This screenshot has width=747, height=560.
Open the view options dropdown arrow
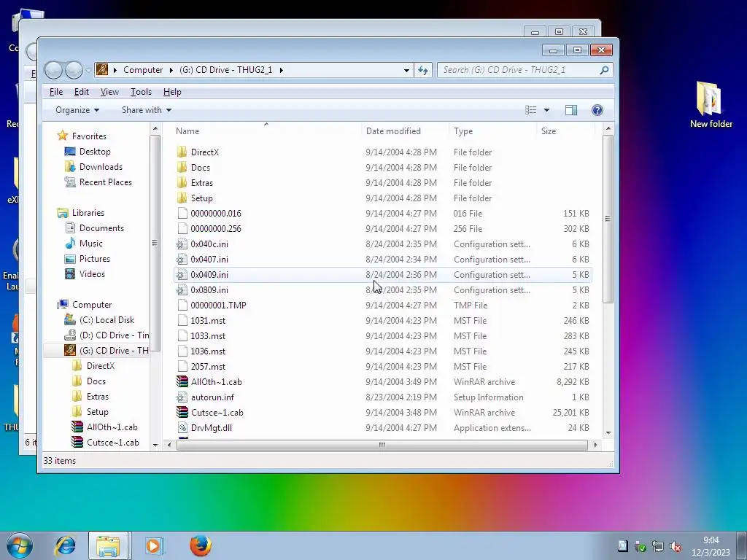pos(546,110)
